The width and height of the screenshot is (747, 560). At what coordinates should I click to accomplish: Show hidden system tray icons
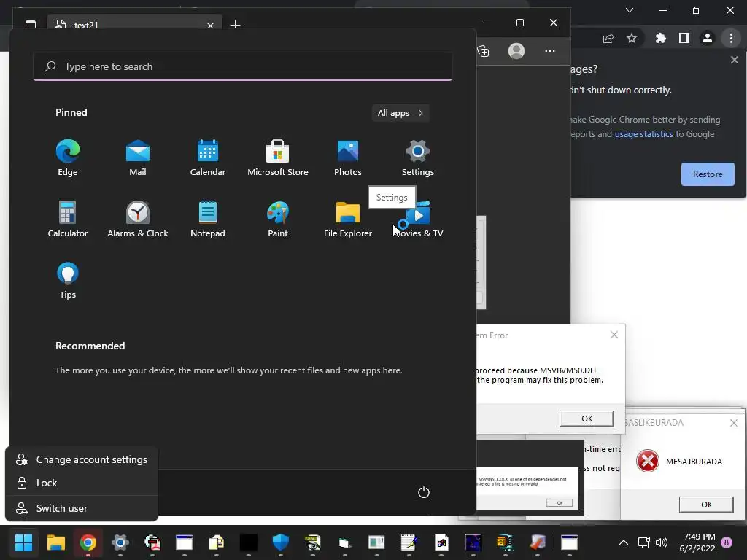[623, 542]
